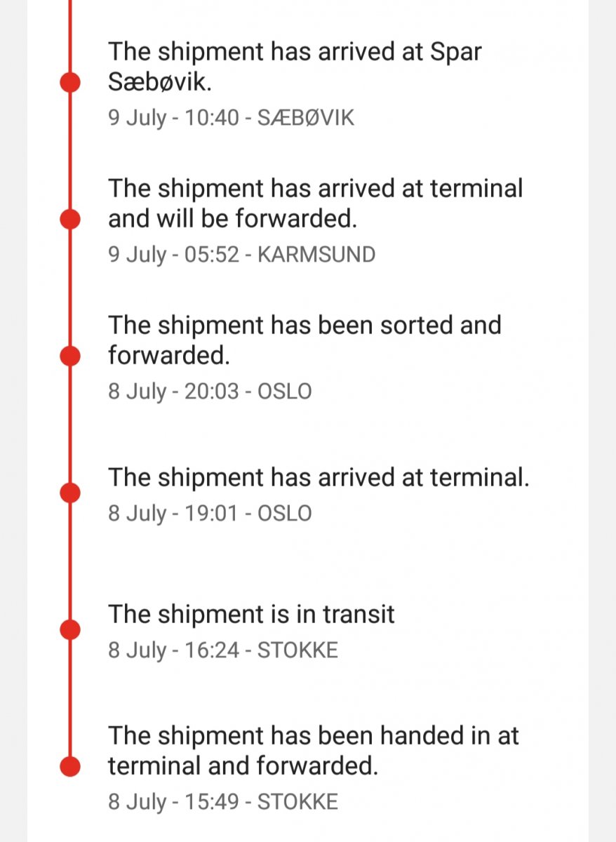The width and height of the screenshot is (616, 842).
Task: Select '8 July - 20:03 - OSLO' timestamp
Action: click(x=209, y=391)
